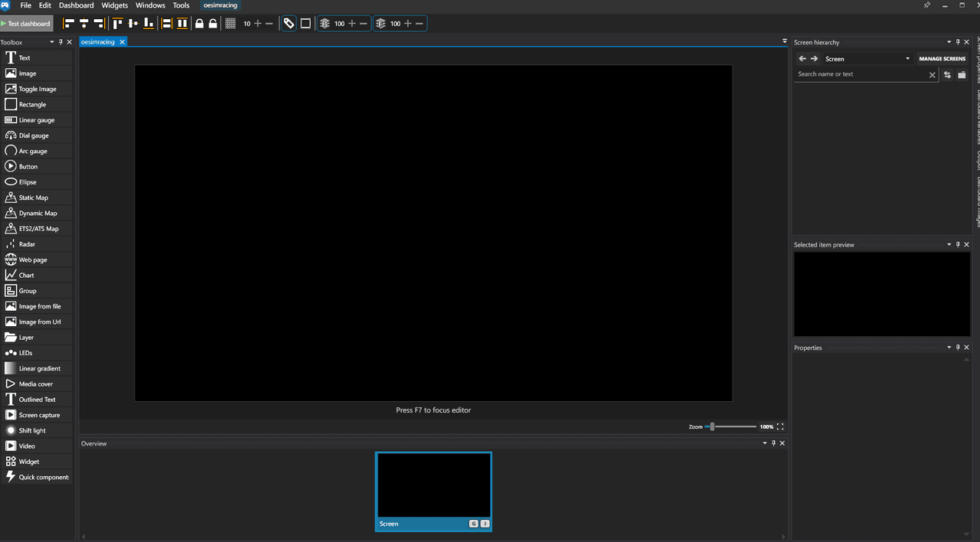Select the Widget component in Toolbox
980x542 pixels.
tap(36, 462)
